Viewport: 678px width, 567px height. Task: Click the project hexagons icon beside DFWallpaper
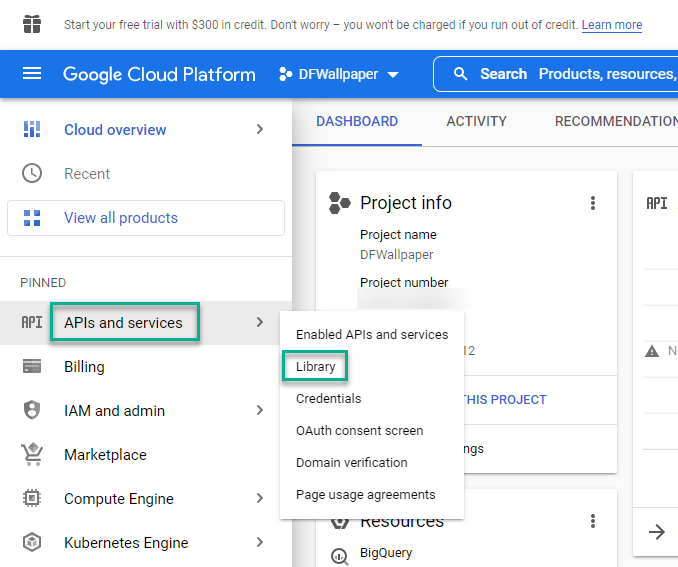click(285, 74)
